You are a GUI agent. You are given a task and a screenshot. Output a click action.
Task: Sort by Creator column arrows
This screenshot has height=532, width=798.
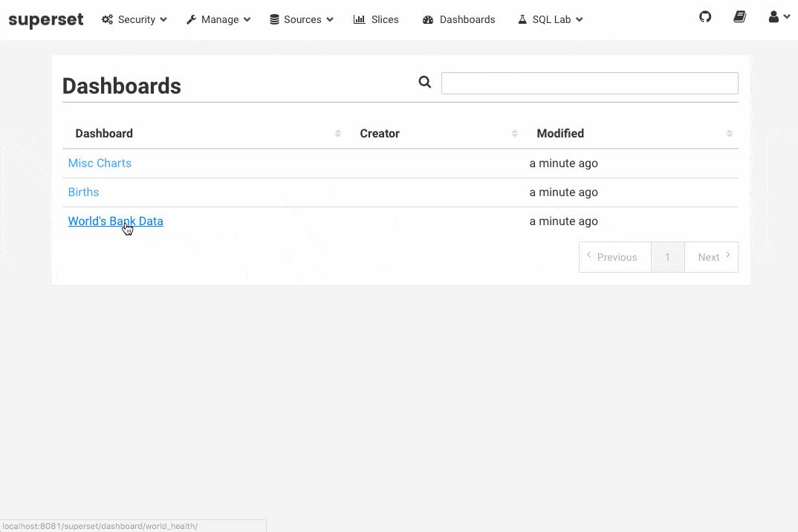pos(515,134)
